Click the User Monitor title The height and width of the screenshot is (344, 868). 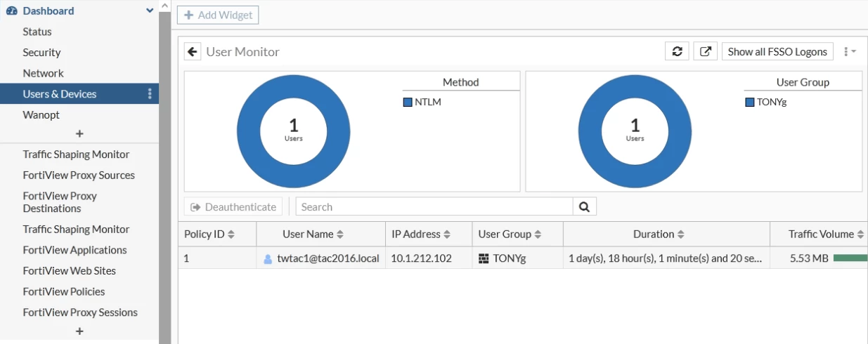pos(242,52)
